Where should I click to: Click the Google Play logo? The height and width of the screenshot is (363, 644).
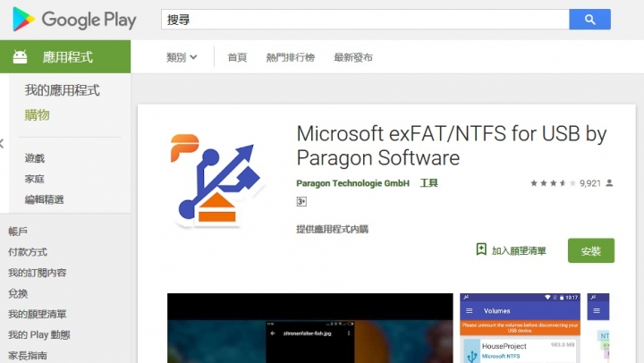pyautogui.click(x=74, y=20)
